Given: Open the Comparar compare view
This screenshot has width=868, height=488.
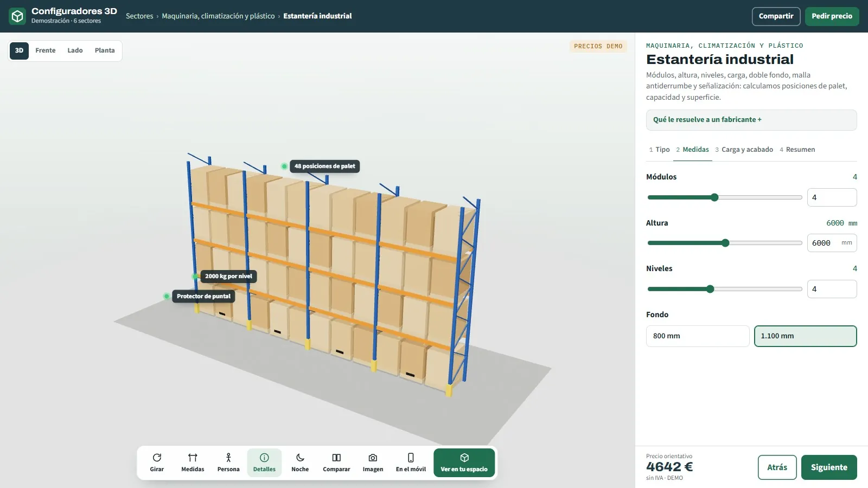Looking at the screenshot, I should coord(336,463).
